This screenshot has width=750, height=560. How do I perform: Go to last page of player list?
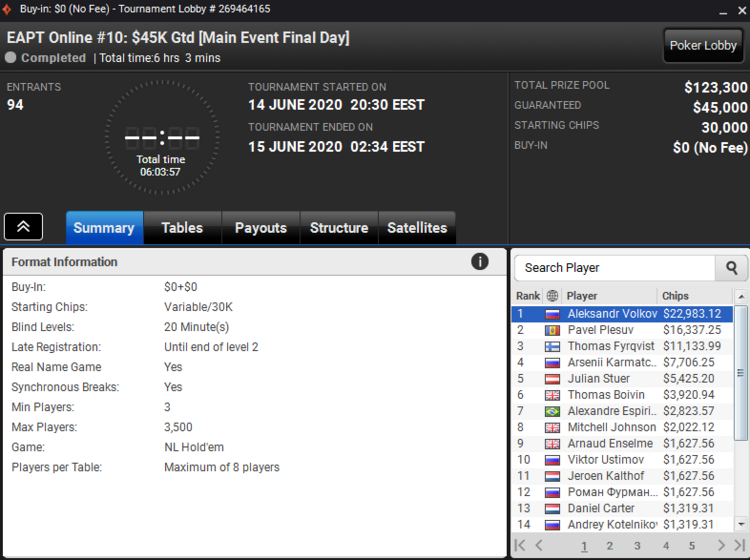tap(739, 545)
